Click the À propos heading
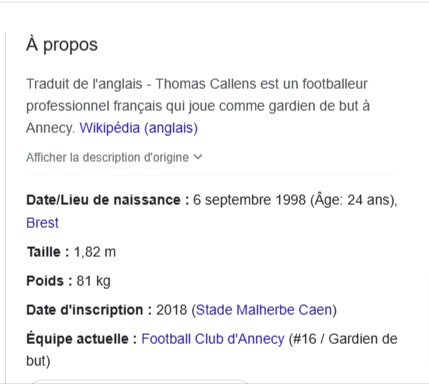 pos(62,45)
